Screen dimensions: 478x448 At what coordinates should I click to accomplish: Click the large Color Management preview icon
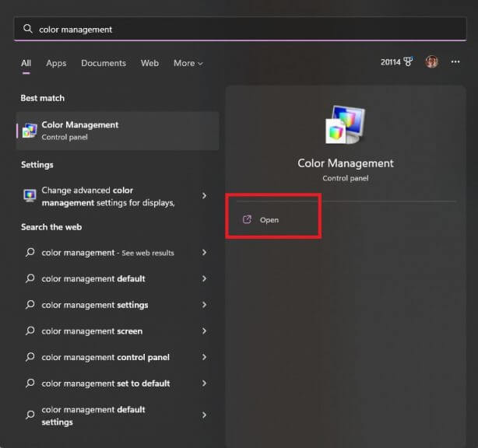pos(345,124)
